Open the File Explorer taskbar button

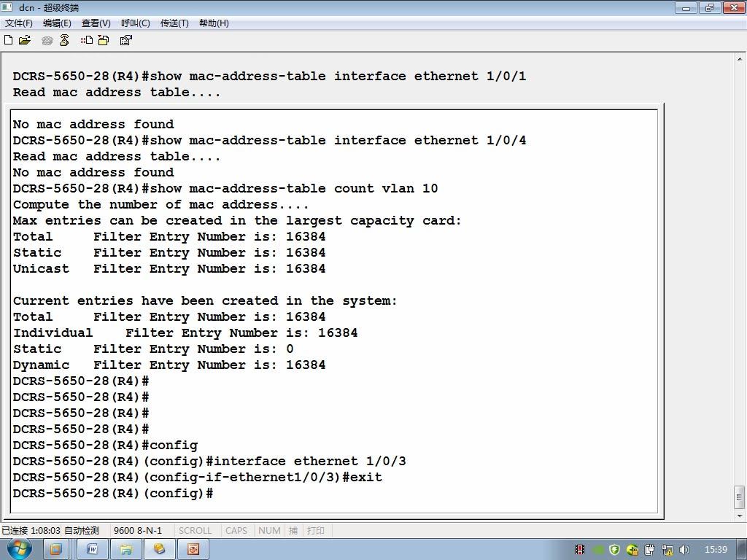click(125, 550)
